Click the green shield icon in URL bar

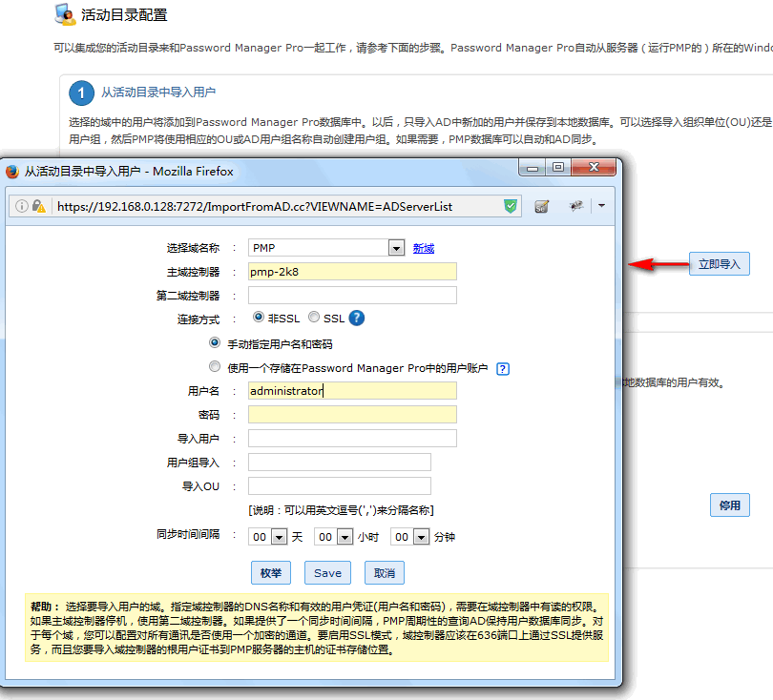pyautogui.click(x=511, y=206)
